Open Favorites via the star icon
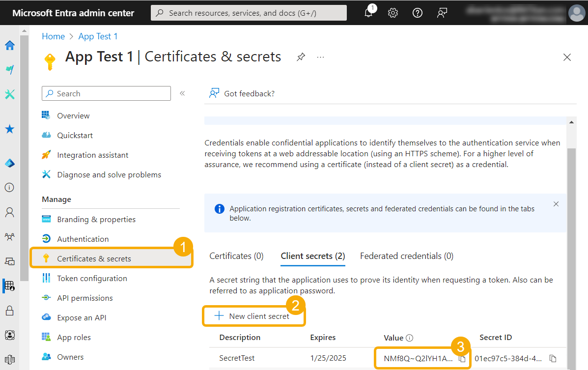The width and height of the screenshot is (588, 370). click(9, 129)
